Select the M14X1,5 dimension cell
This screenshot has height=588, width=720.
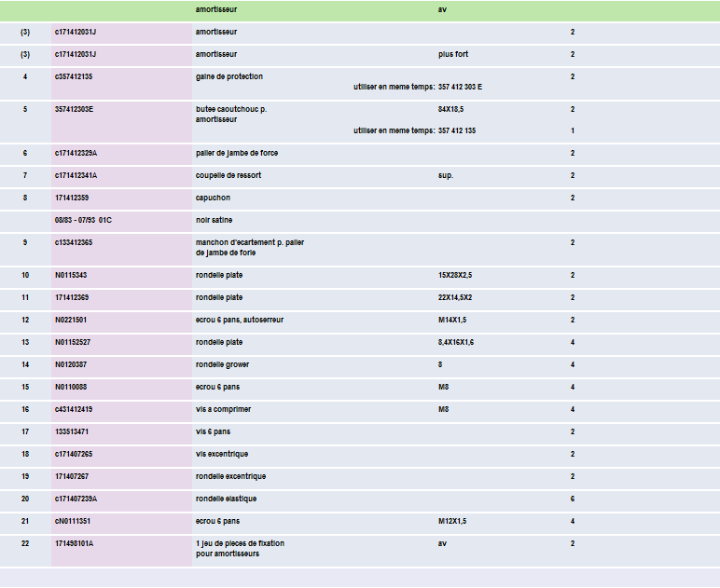click(452, 320)
